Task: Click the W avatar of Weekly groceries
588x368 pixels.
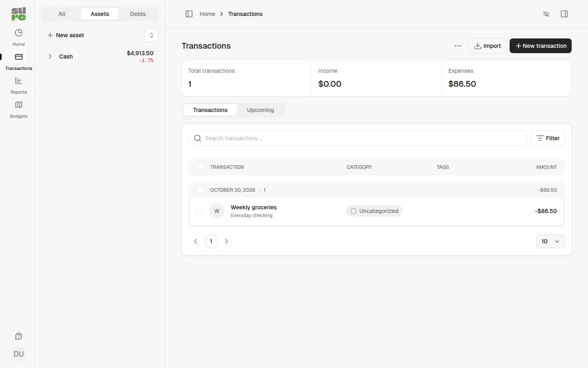Action: pos(217,211)
